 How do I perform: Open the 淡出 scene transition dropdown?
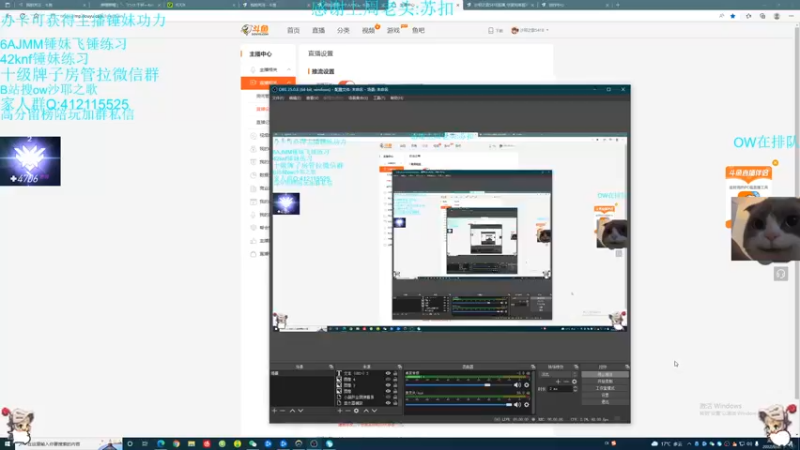[559, 373]
